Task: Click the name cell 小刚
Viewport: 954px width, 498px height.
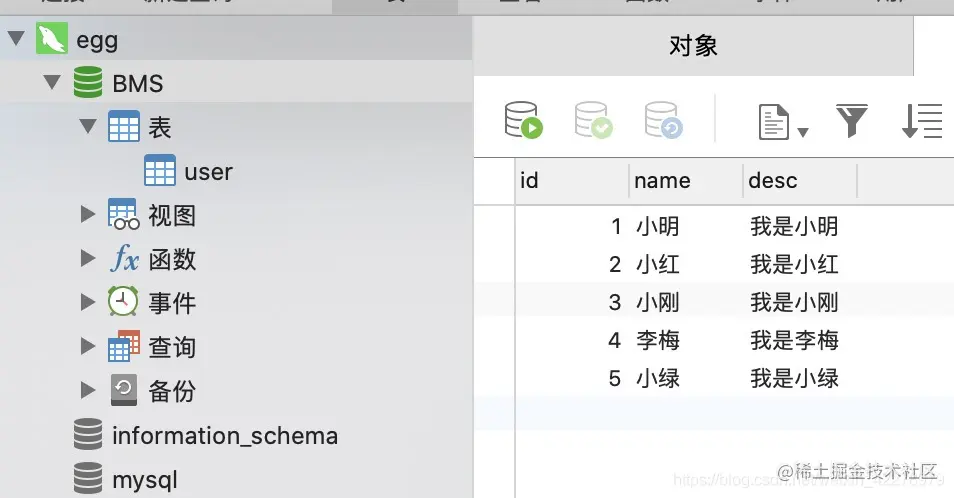Action: 658,302
